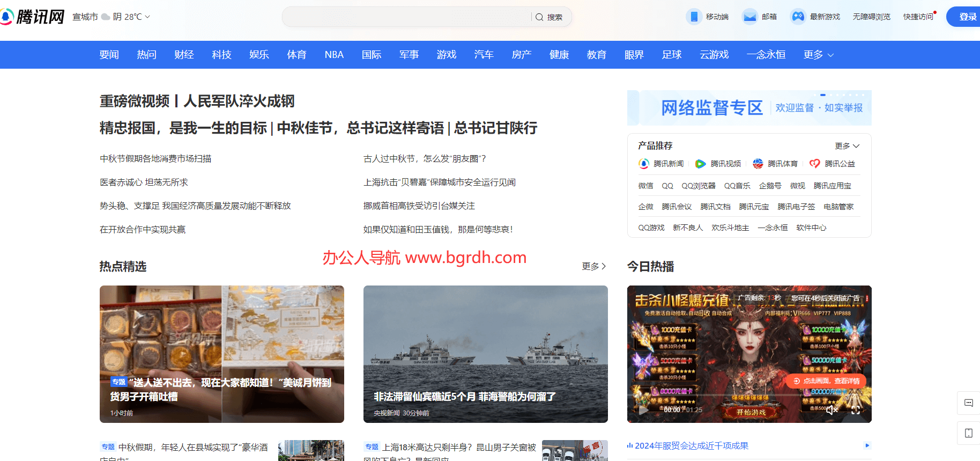Screen dimensions: 980x461
Task: Select the NBA navigation tab
Action: tap(334, 55)
